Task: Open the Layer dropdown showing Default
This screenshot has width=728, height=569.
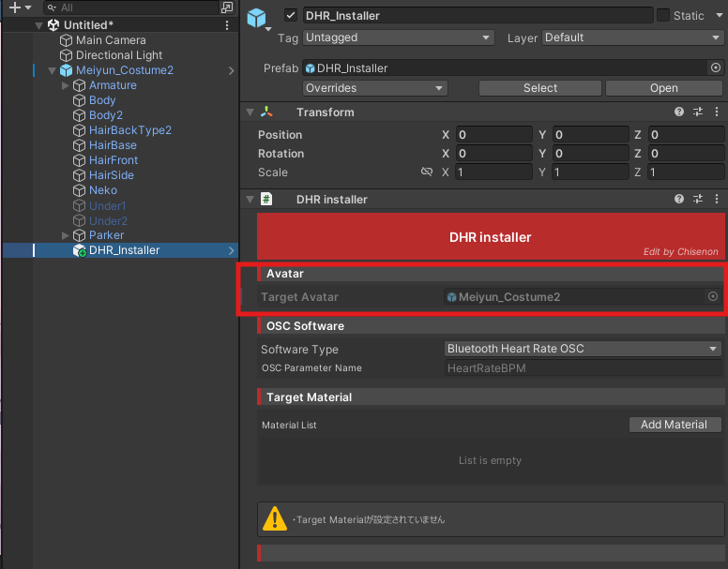Action: [631, 38]
